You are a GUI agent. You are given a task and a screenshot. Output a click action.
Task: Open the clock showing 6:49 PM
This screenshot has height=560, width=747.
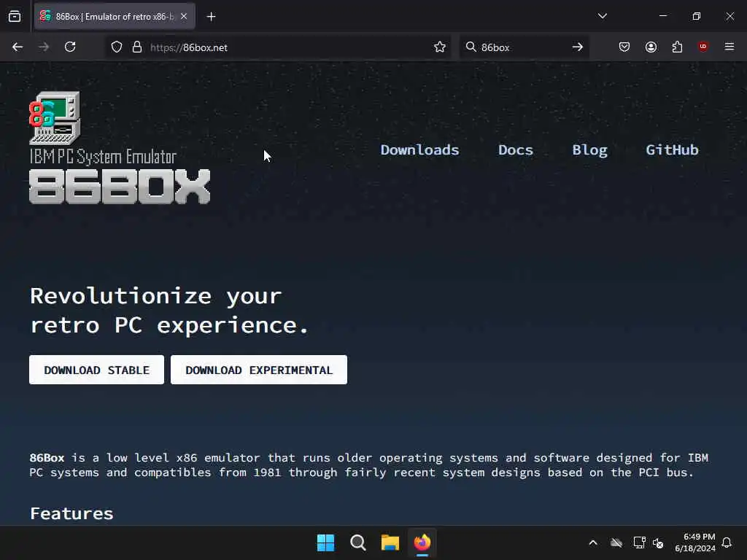pyautogui.click(x=695, y=542)
